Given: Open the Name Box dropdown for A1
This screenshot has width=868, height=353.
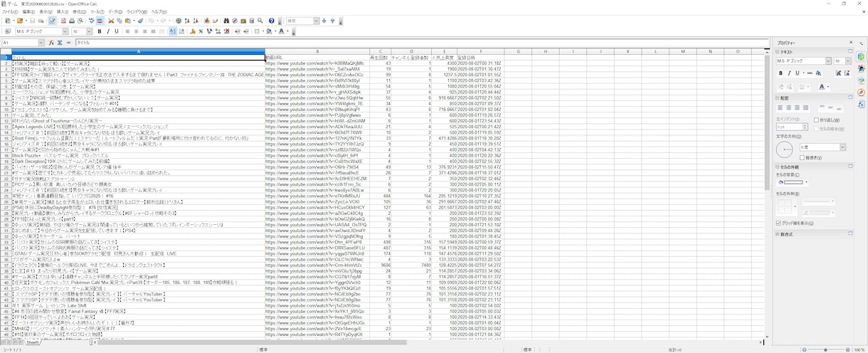Looking at the screenshot, I should [x=42, y=43].
